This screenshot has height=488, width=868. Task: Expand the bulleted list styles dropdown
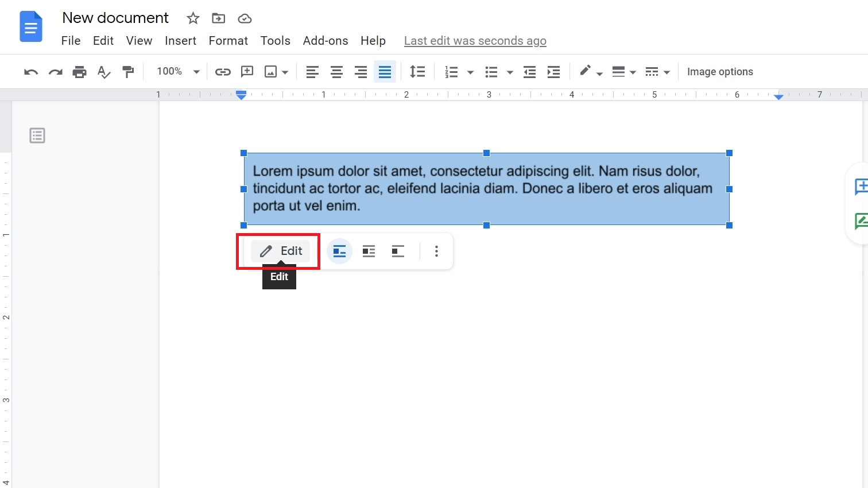(509, 71)
